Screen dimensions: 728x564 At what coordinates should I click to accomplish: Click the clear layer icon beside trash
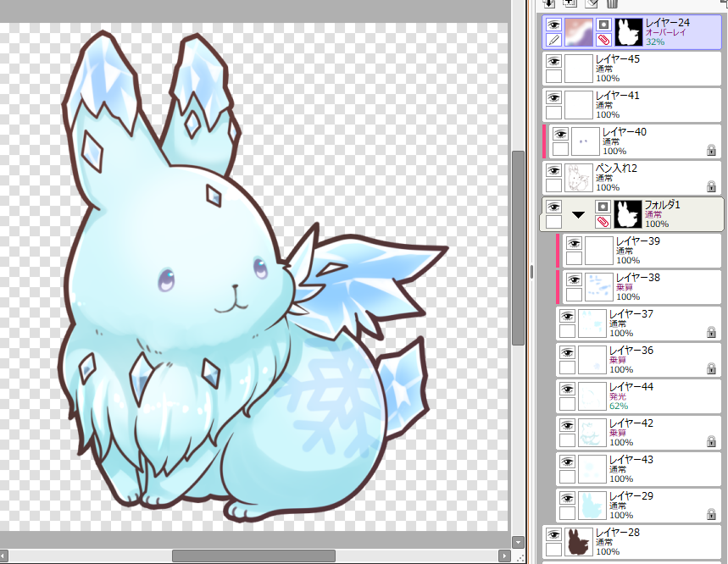591,3
